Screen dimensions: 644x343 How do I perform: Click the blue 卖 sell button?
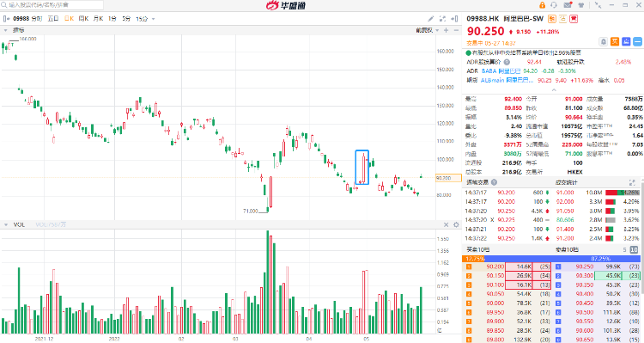pos(626,41)
